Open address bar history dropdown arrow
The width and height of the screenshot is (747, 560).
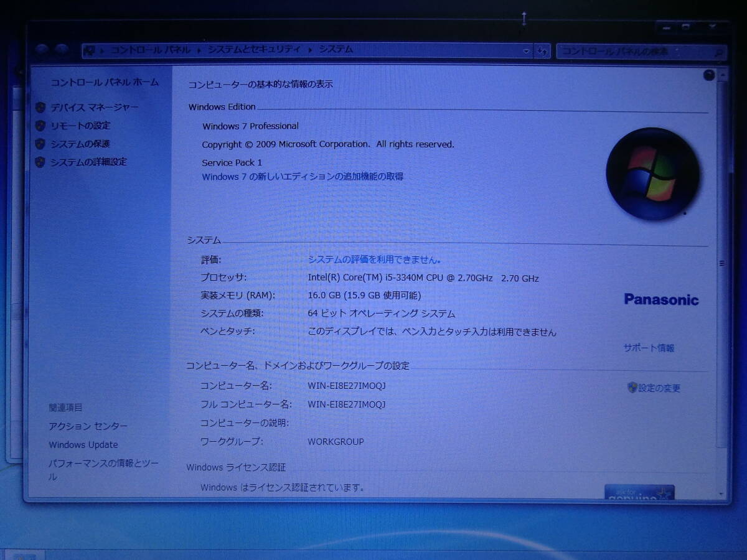point(527,51)
